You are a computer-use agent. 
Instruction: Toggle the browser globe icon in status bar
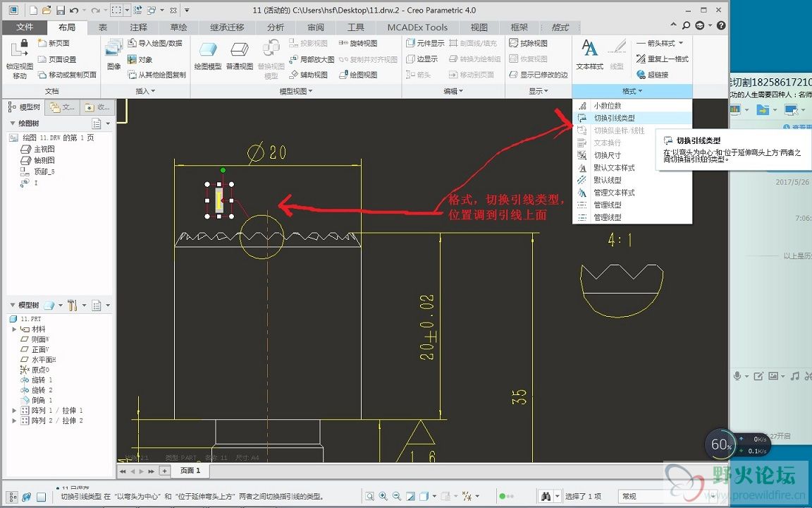pos(26,497)
